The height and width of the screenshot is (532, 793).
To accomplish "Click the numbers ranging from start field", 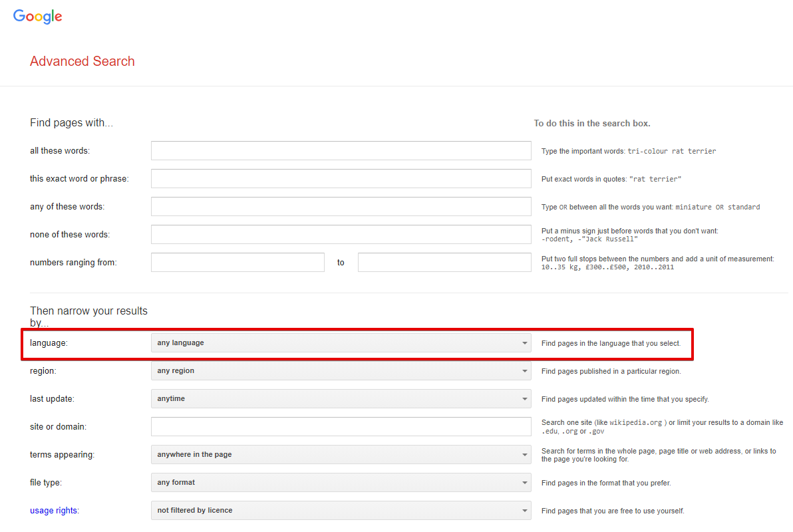I will pos(238,263).
